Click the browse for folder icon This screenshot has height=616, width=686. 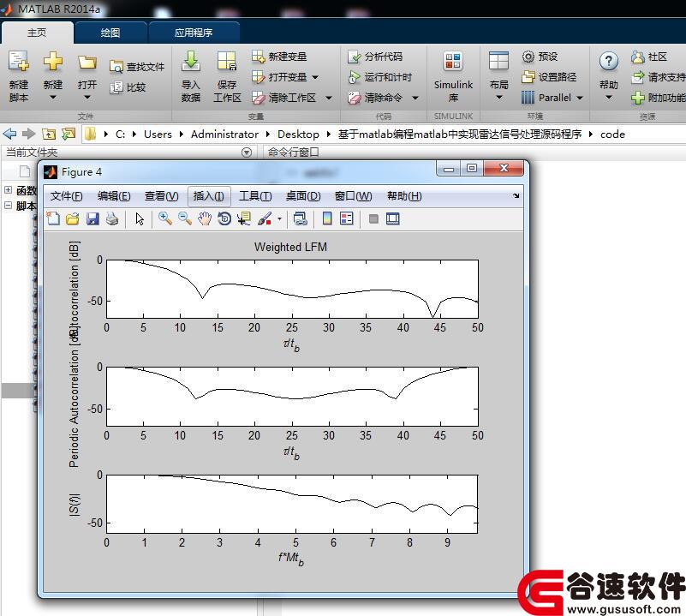click(x=69, y=134)
